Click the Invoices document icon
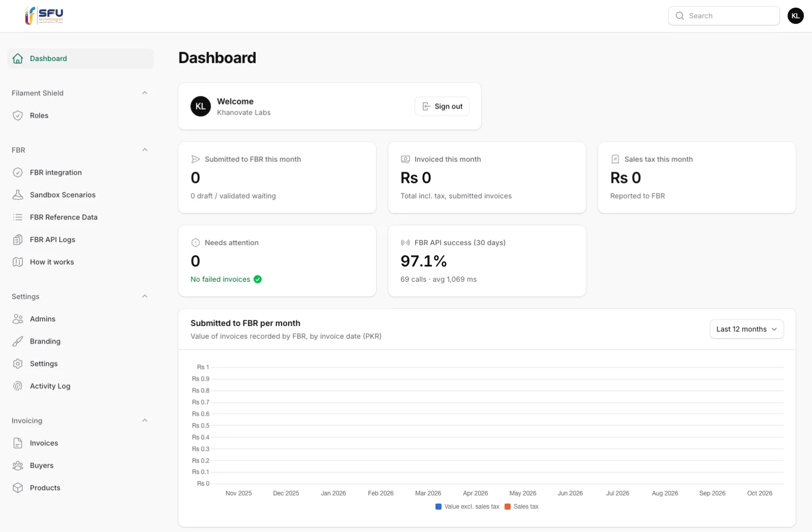The height and width of the screenshot is (532, 812). click(18, 443)
